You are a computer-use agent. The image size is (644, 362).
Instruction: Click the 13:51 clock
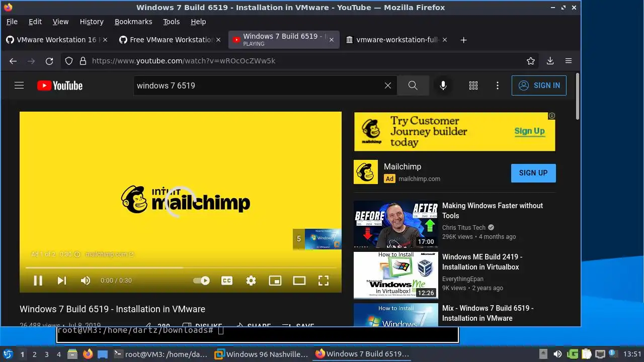632,354
